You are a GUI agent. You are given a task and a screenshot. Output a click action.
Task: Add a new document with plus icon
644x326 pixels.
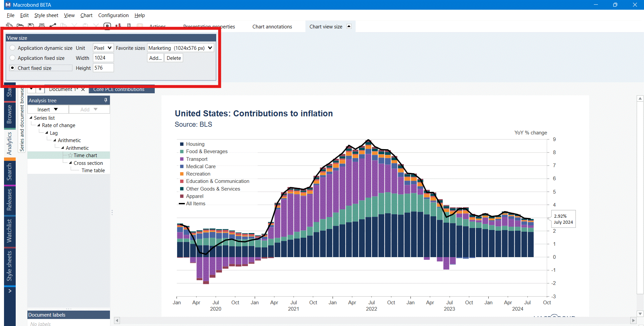click(x=40, y=89)
